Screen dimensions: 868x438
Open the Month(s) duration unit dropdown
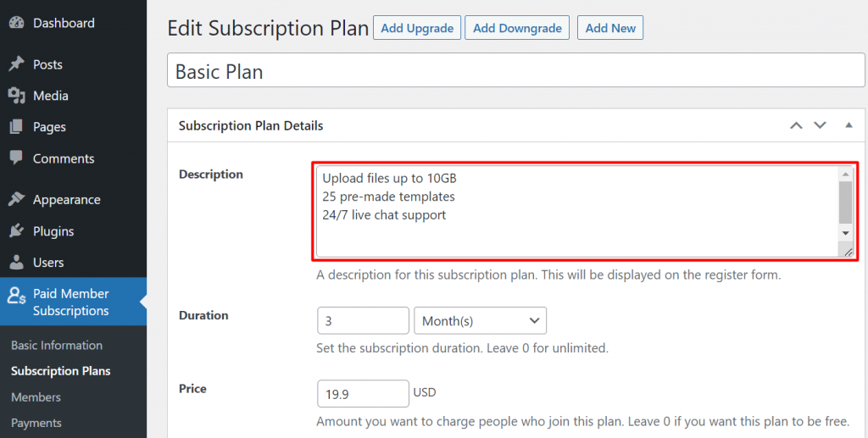coord(480,320)
